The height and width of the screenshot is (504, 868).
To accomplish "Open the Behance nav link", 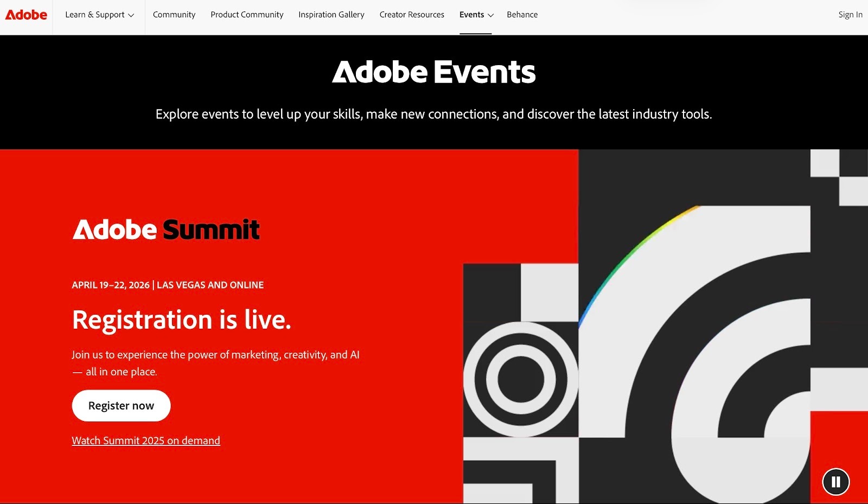I will (x=522, y=15).
